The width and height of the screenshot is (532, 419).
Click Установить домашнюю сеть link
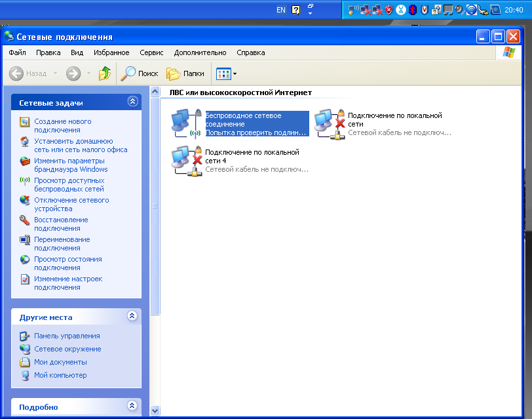[x=81, y=146]
